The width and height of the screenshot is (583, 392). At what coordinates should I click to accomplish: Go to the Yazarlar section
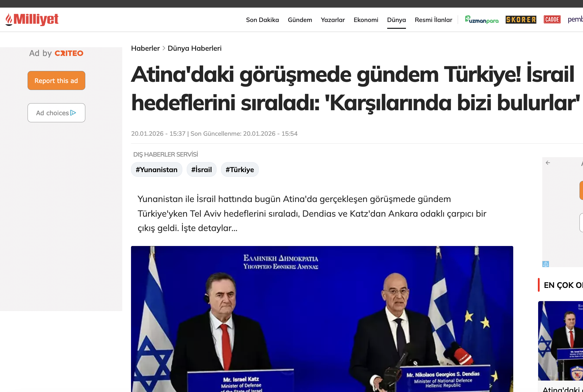(x=333, y=20)
